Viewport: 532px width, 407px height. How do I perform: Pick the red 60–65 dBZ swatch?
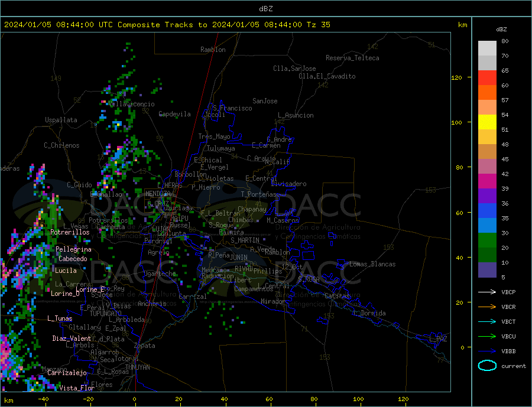(x=487, y=77)
